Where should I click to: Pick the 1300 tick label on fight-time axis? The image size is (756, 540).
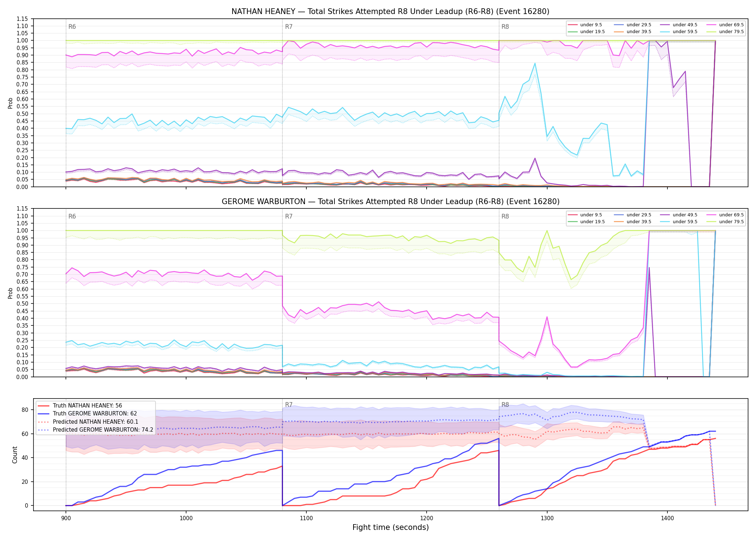pos(547,518)
